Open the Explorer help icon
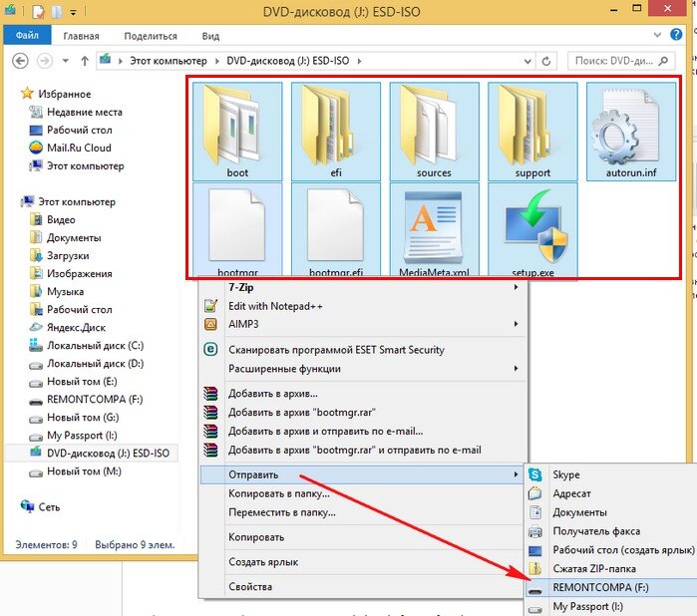 click(676, 35)
